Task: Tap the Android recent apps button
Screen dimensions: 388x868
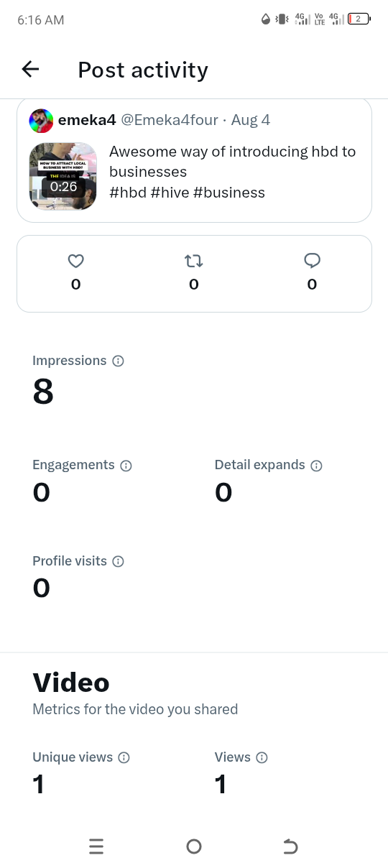Action: tap(96, 847)
